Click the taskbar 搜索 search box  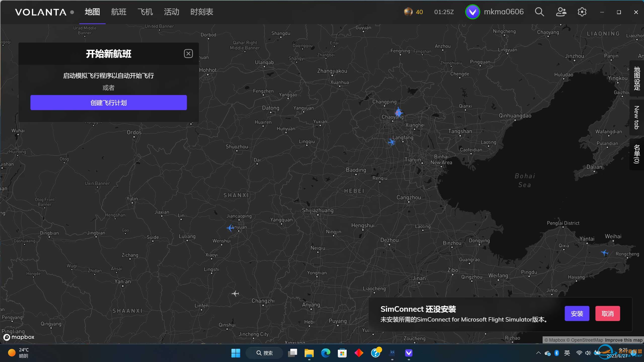[x=264, y=353]
